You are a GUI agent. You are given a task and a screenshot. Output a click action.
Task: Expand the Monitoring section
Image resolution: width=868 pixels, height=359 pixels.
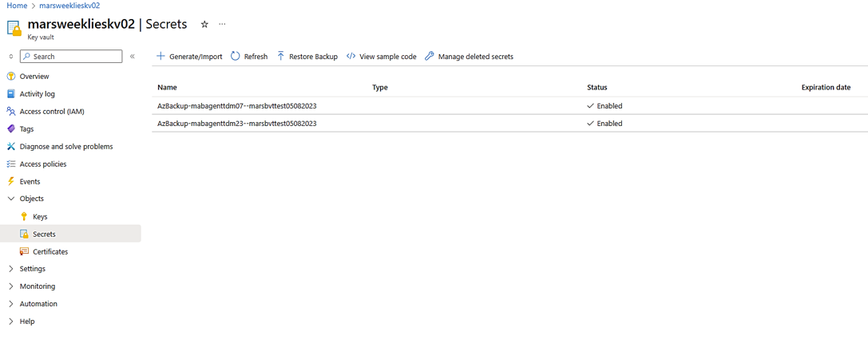pos(10,286)
